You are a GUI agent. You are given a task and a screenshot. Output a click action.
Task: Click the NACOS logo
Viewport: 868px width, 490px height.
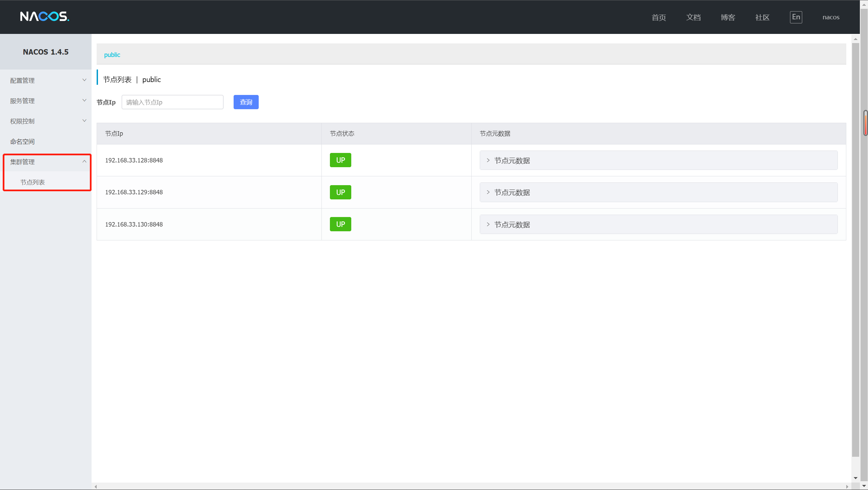pyautogui.click(x=44, y=16)
